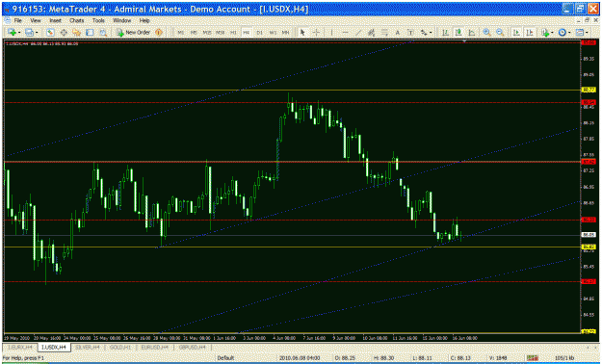Expand the Periods clock dropdown arrow
This screenshot has width=602, height=364.
tap(569, 33)
